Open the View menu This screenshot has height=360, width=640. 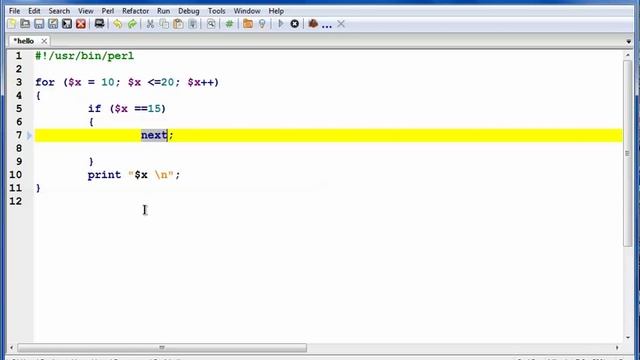tap(86, 11)
